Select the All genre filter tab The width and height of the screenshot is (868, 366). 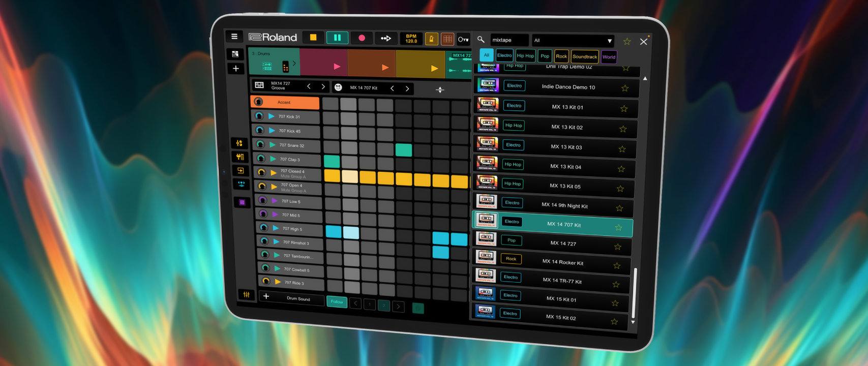tap(486, 55)
